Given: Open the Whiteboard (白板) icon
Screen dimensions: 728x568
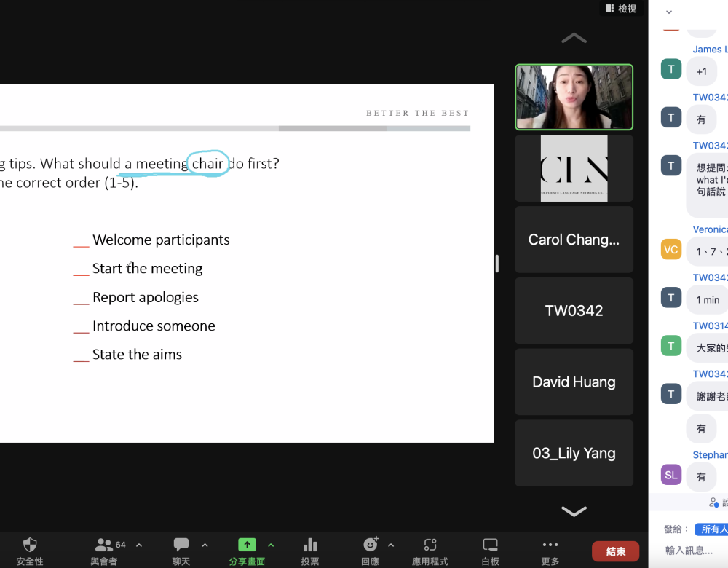Looking at the screenshot, I should click(x=491, y=545).
